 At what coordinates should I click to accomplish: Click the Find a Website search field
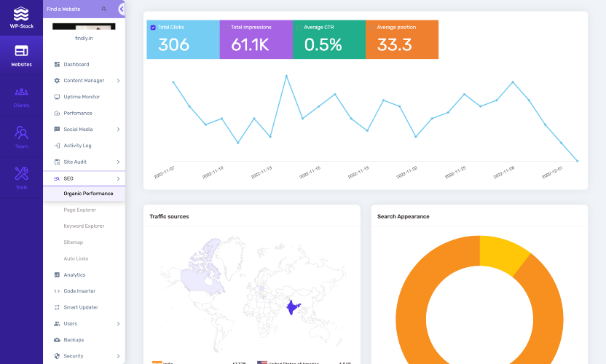coord(74,9)
